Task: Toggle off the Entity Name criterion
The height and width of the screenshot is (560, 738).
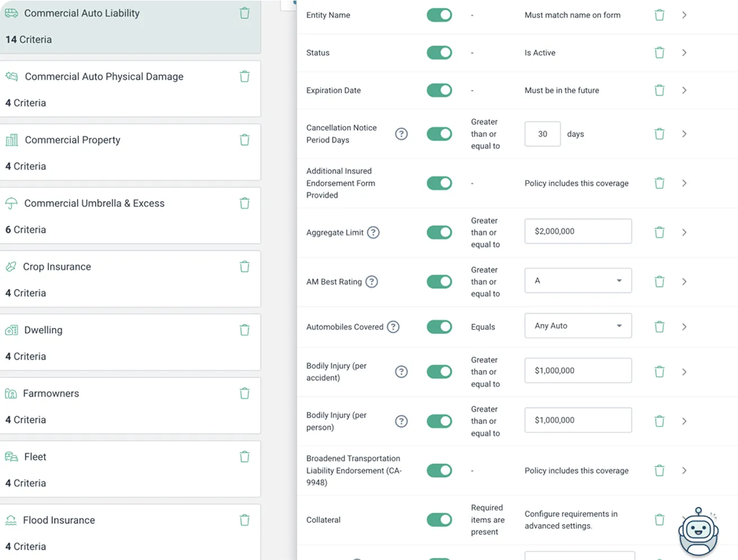Action: 439,15
